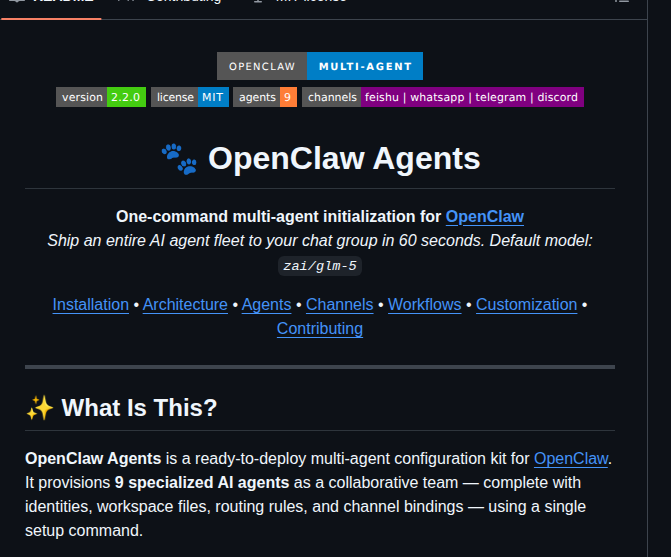Click the OpenClaw Agents main heading
Screen dimensions: 671x557
tap(344, 159)
